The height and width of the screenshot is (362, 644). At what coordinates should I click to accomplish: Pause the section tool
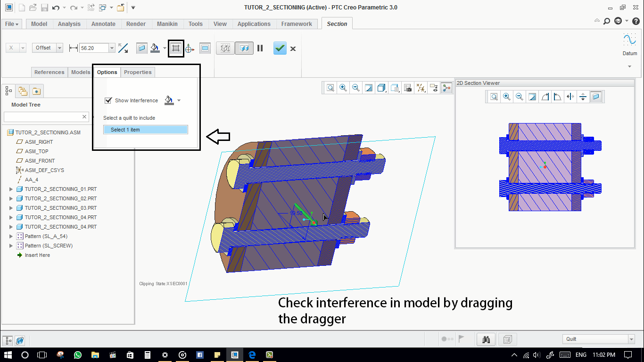[x=260, y=48]
